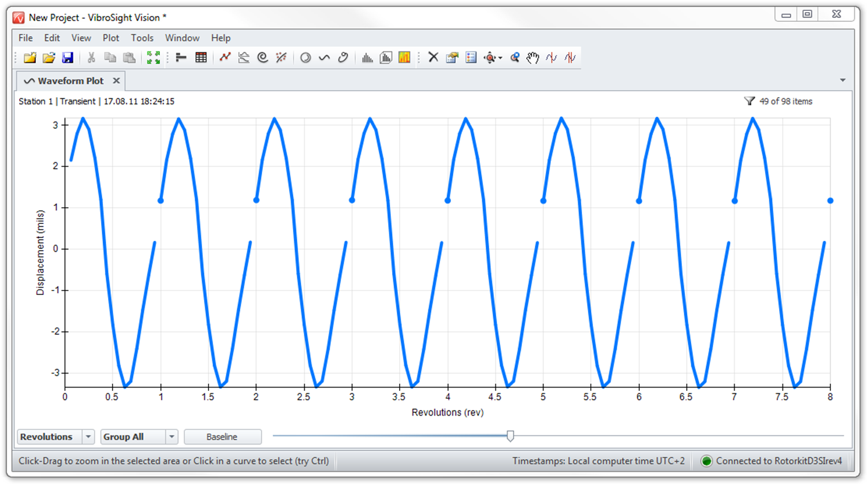The width and height of the screenshot is (868, 485).
Task: Activate the hand pan tool
Action: [x=532, y=58]
